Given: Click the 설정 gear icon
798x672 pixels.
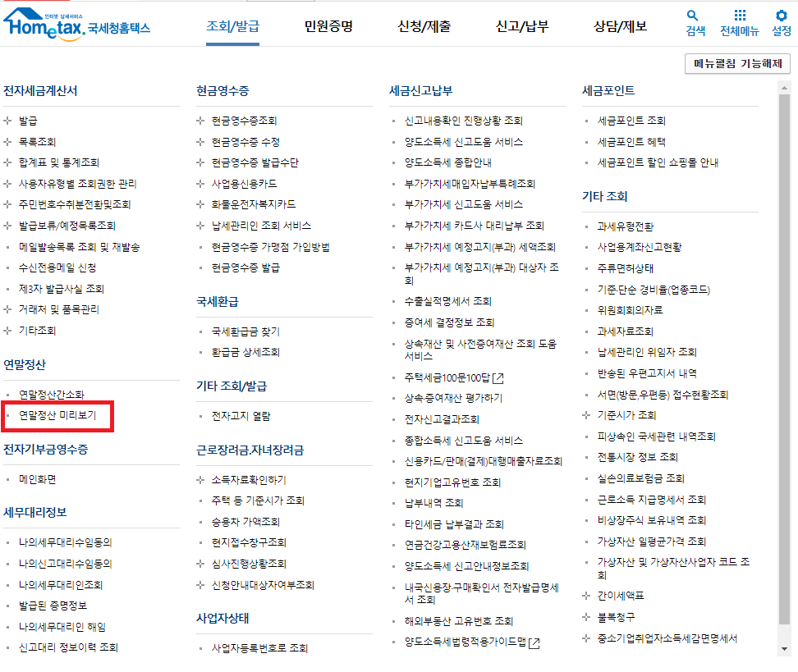Looking at the screenshot, I should click(x=782, y=16).
